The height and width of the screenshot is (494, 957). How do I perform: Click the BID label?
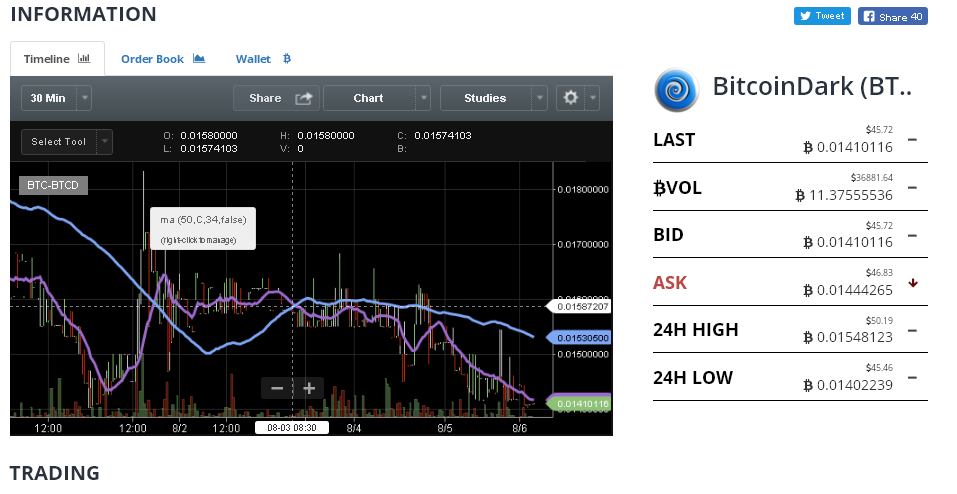point(668,235)
